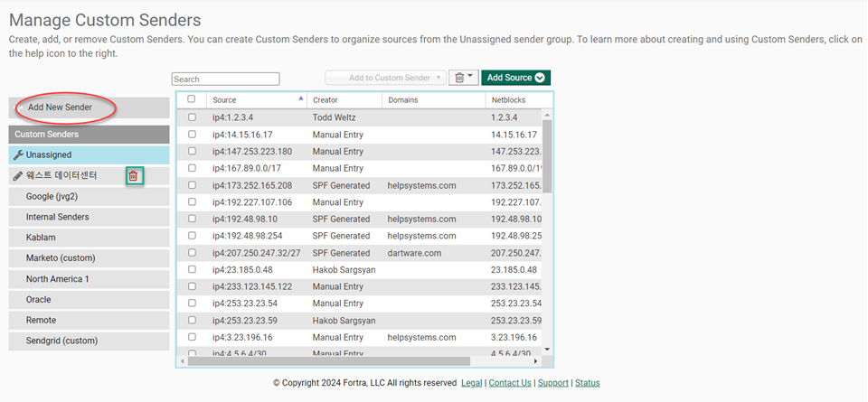Click the horizontal scroll left arrow
This screenshot has width=868, height=402.
[x=183, y=361]
